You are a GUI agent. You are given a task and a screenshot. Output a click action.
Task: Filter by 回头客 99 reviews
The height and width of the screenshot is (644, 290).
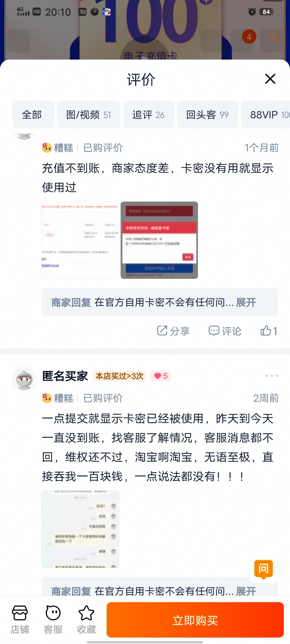coord(208,115)
